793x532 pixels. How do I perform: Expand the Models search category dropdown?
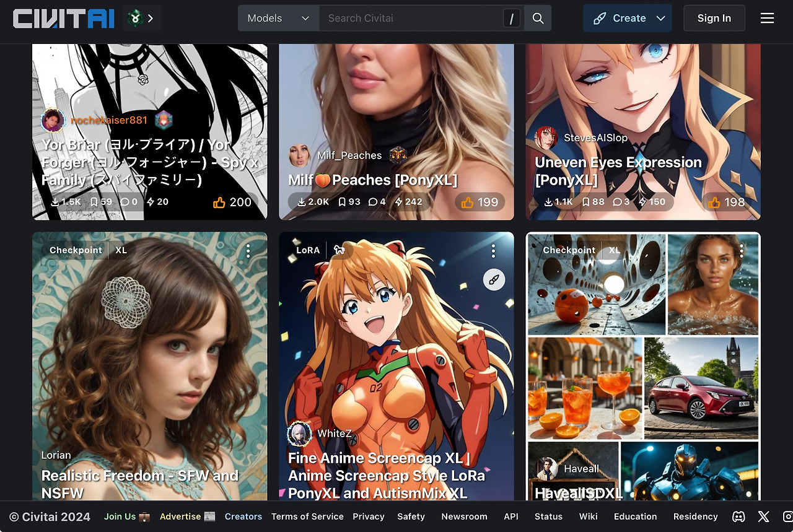[278, 19]
